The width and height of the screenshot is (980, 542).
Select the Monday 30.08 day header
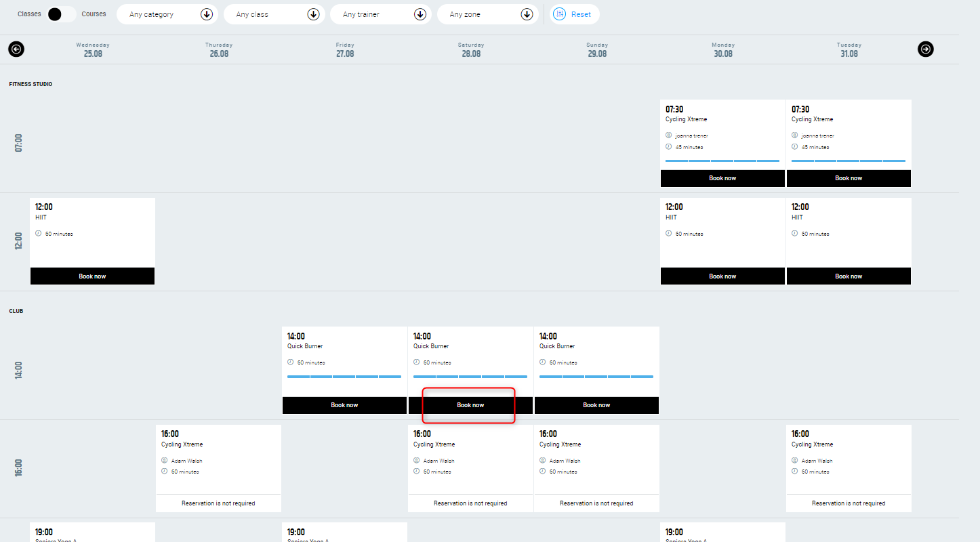pos(723,50)
